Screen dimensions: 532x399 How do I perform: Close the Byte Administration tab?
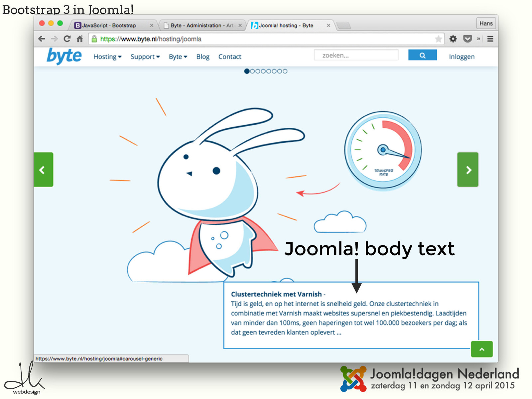240,25
